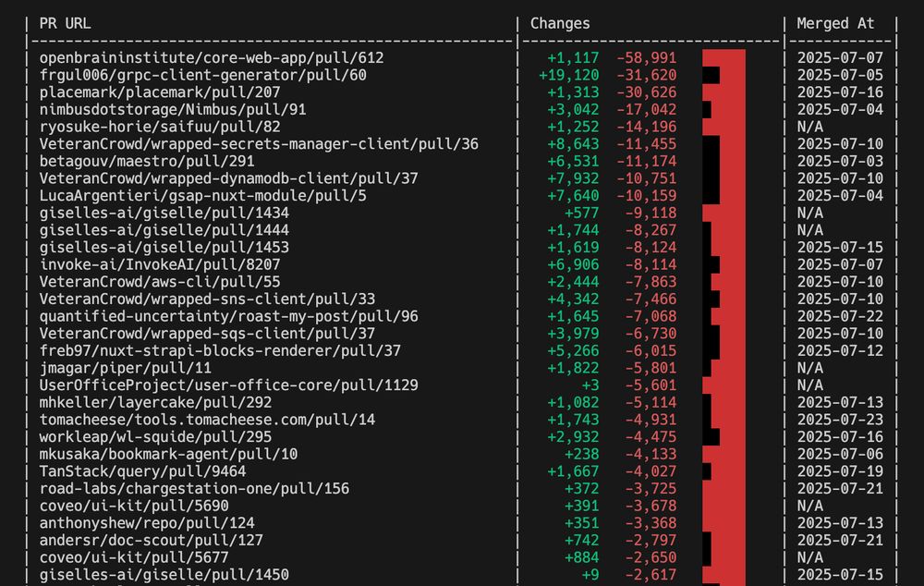Select VeteranCrowd/aws-cli/pull/55 URL

pyautogui.click(x=160, y=282)
